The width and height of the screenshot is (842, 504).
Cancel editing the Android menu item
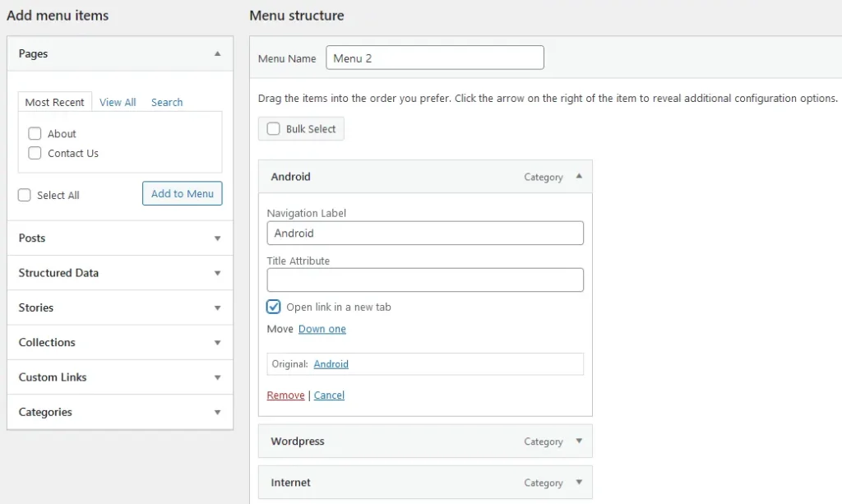pyautogui.click(x=329, y=395)
